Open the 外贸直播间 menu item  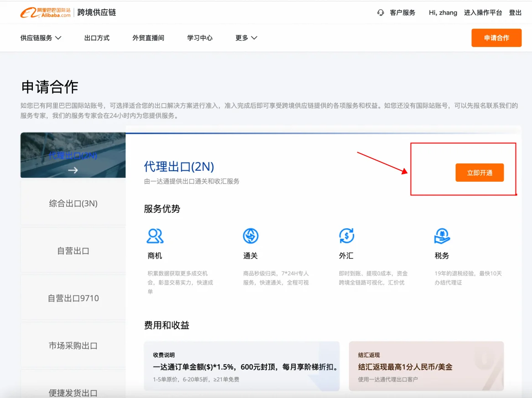148,38
